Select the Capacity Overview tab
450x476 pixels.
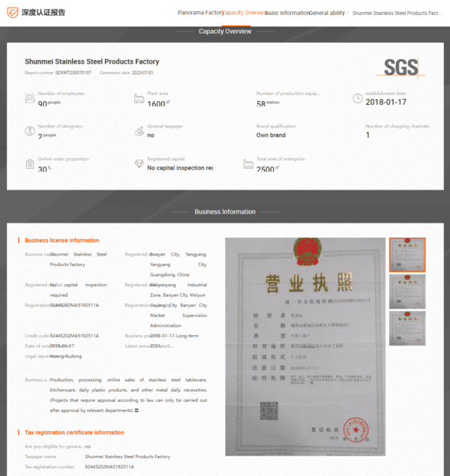click(244, 13)
